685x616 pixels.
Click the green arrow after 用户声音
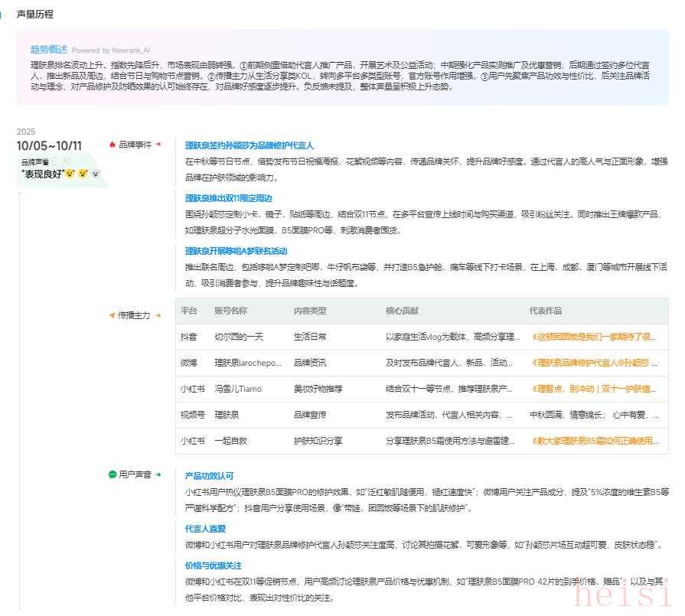[x=158, y=474]
